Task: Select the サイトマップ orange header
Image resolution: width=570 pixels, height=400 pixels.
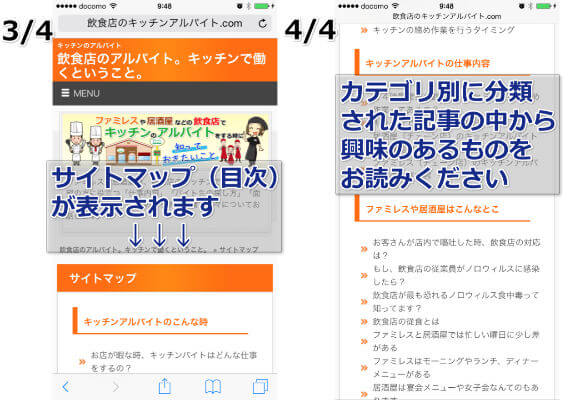Action: pyautogui.click(x=165, y=278)
